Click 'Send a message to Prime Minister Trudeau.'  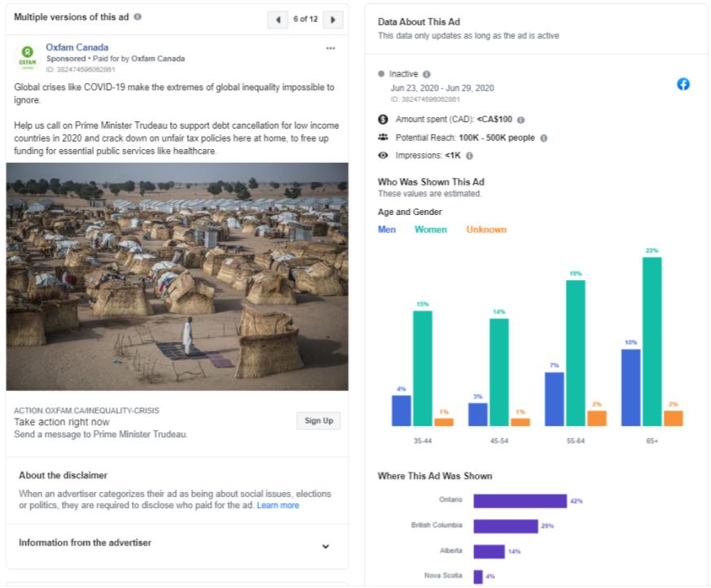pos(101,434)
